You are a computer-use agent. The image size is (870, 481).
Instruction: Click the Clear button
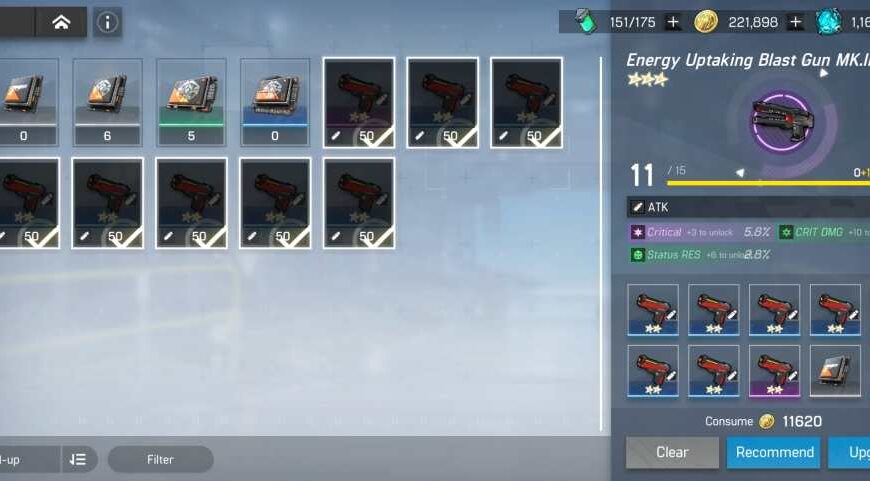(672, 452)
